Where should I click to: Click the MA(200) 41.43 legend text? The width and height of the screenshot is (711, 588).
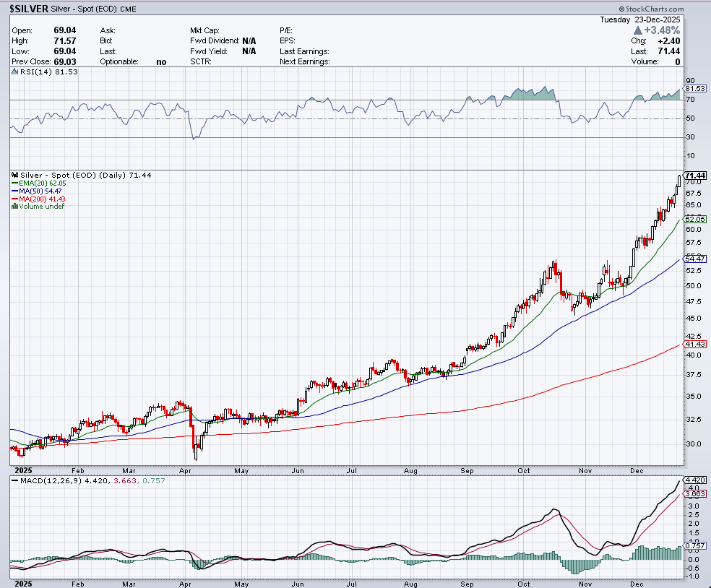pos(42,199)
